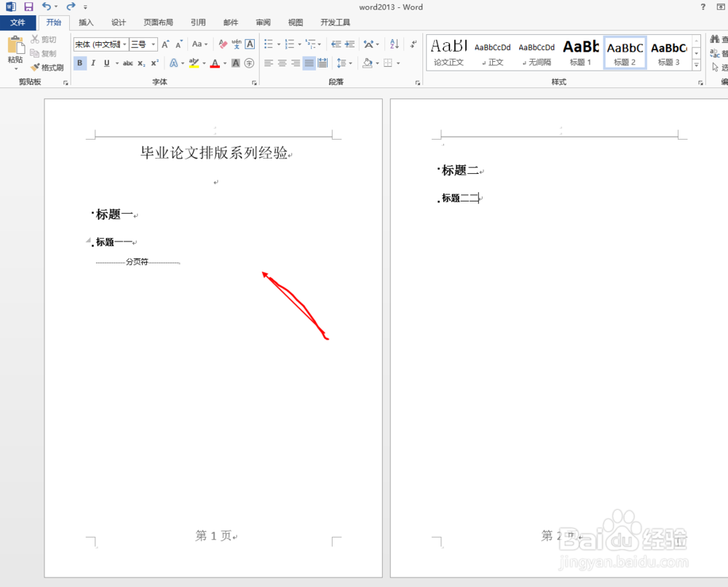The height and width of the screenshot is (587, 728).
Task: Open the Font dialog launcher arrow
Action: pyautogui.click(x=253, y=81)
